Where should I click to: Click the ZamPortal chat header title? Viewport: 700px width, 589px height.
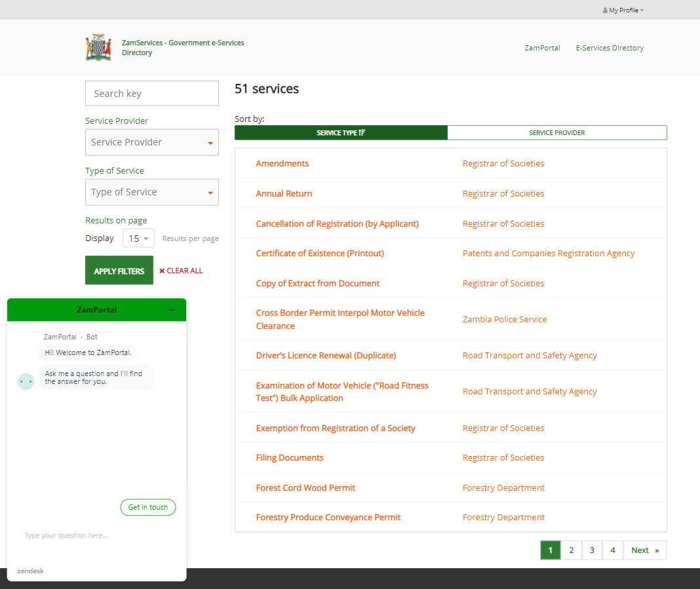[96, 310]
